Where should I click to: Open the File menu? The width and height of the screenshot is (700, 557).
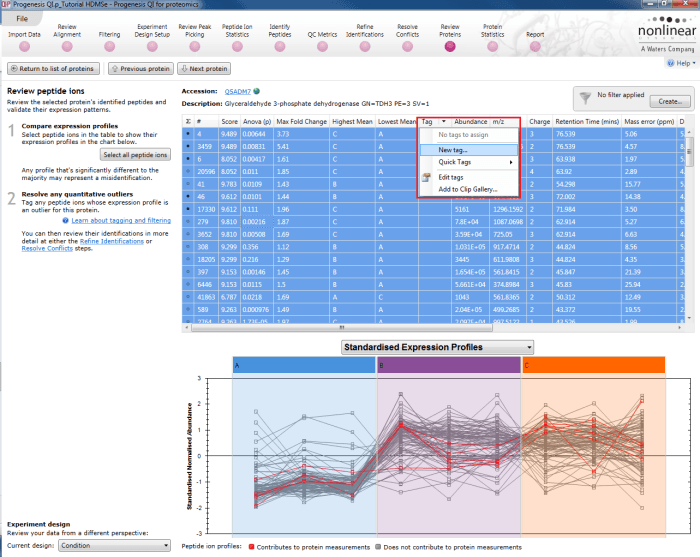pos(22,19)
